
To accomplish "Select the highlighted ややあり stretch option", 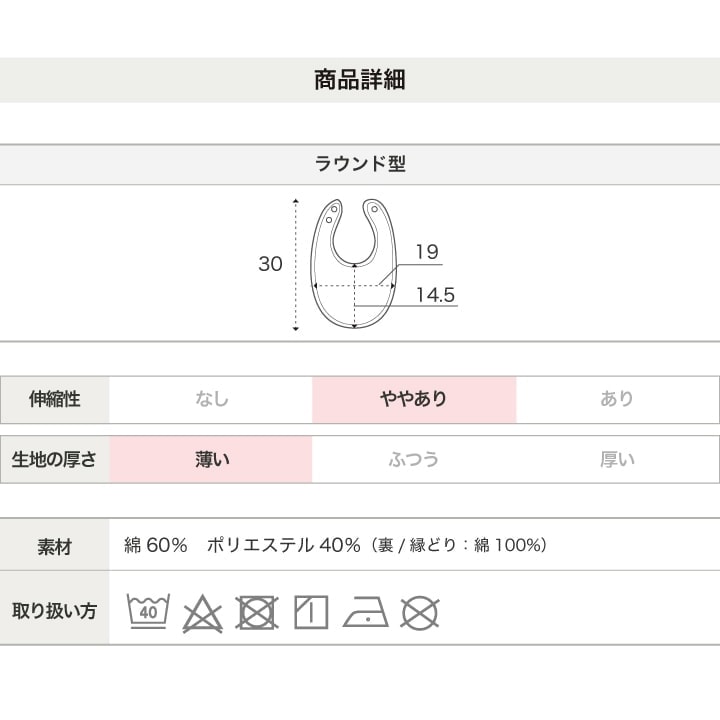I will point(414,399).
